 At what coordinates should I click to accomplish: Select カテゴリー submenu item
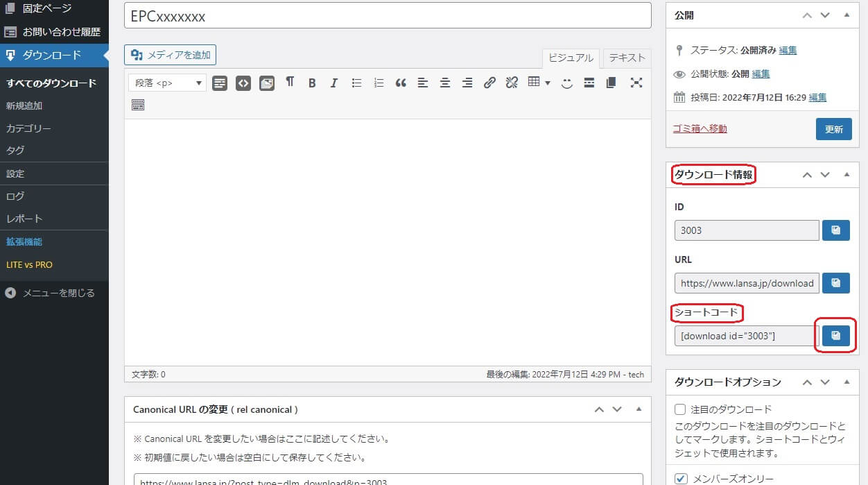click(28, 128)
